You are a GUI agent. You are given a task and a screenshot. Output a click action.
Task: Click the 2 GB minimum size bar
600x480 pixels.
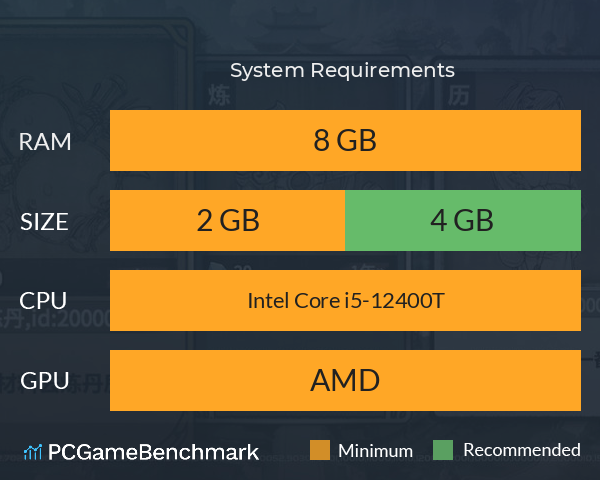(x=227, y=220)
